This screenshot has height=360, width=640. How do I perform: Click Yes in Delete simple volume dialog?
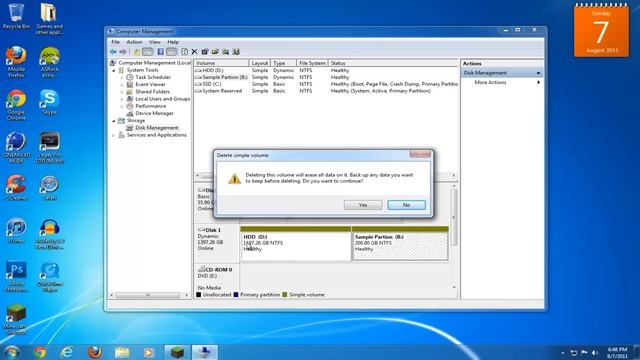pyautogui.click(x=363, y=205)
